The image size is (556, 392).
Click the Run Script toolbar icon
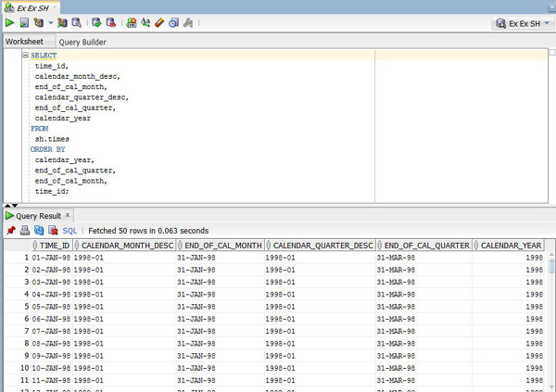click(23, 21)
